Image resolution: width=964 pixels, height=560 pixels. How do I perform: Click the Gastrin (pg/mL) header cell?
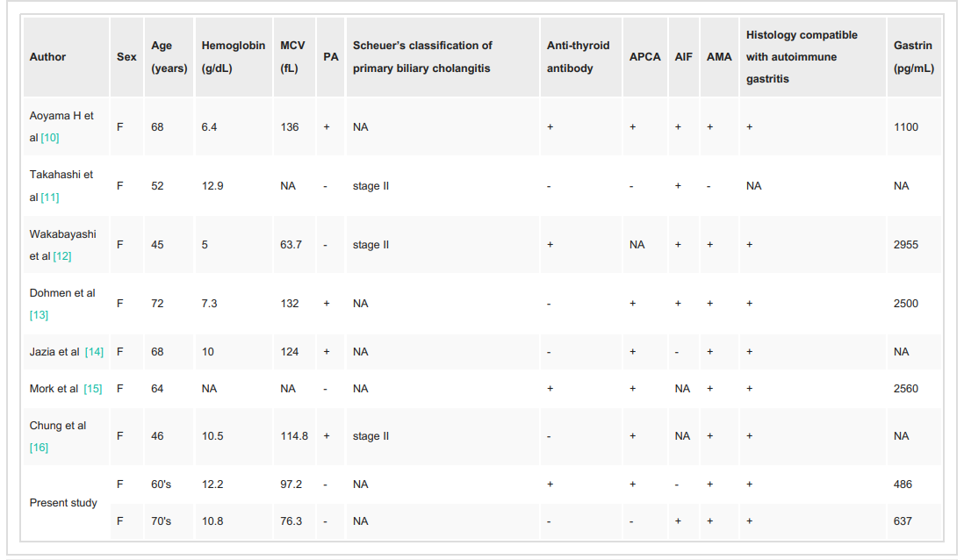[x=913, y=57]
